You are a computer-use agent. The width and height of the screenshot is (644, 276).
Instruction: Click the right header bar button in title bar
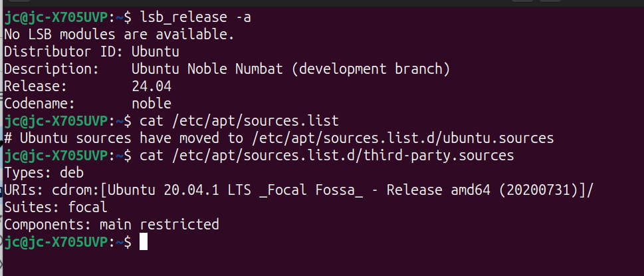click(550, 1)
